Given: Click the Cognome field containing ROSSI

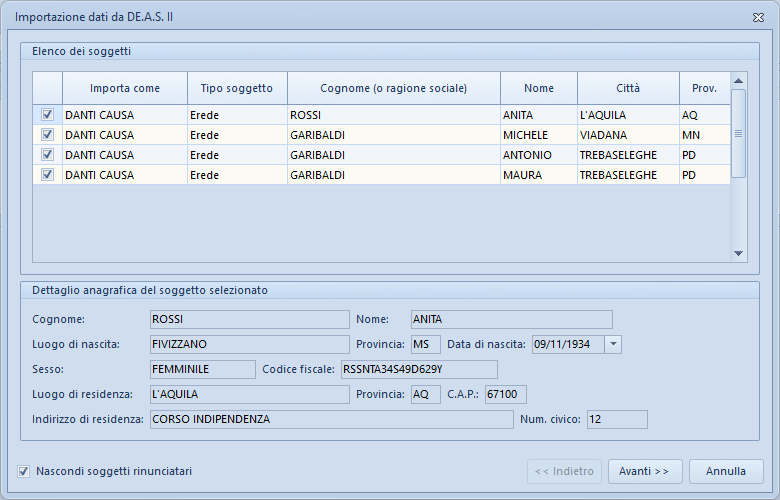Looking at the screenshot, I should click(x=248, y=320).
